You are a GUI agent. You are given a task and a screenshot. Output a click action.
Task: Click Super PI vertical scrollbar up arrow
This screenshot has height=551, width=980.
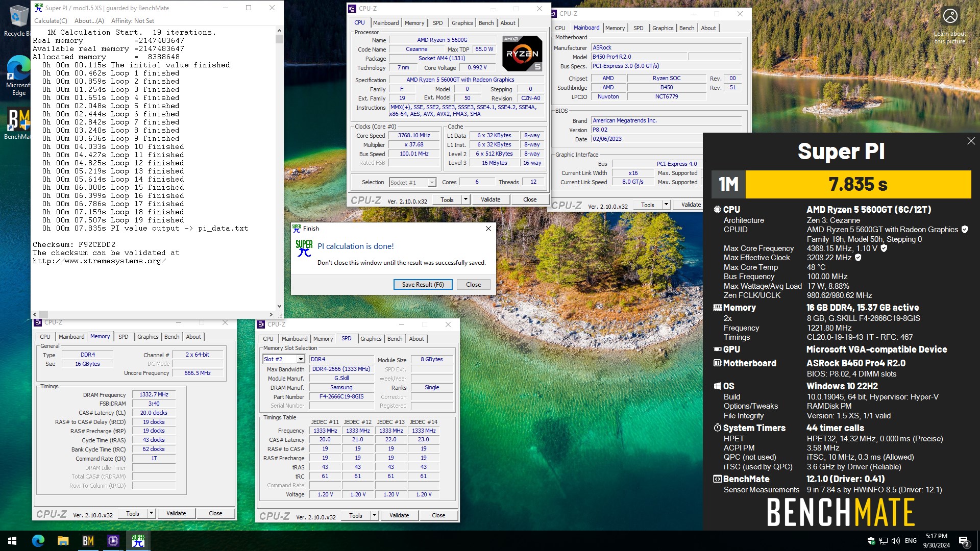(x=279, y=31)
